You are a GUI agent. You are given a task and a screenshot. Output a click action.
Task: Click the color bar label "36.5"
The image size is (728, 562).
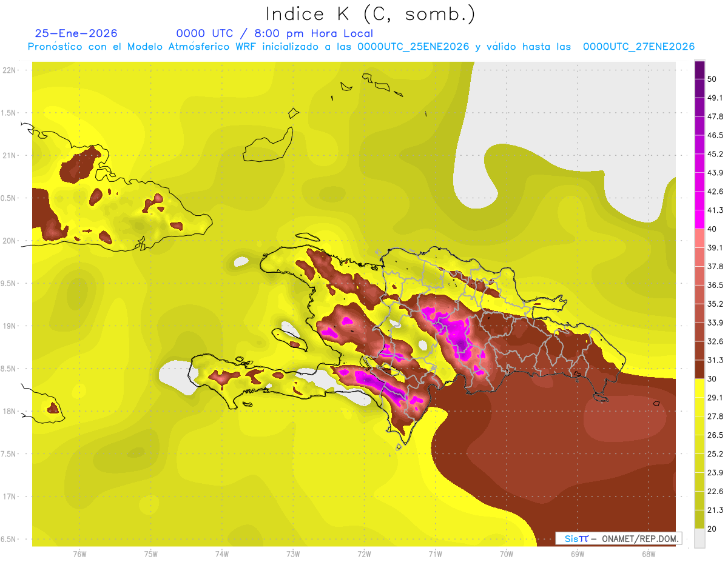(x=715, y=286)
